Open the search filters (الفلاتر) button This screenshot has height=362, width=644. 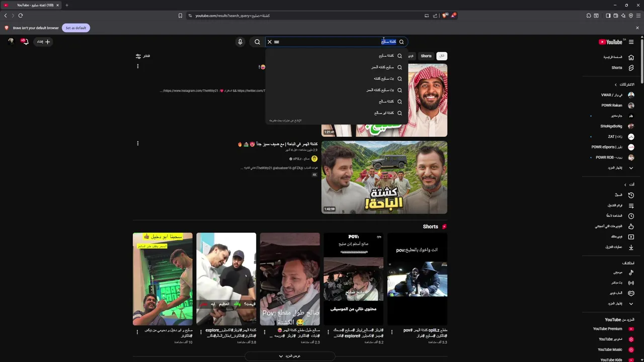(143, 56)
